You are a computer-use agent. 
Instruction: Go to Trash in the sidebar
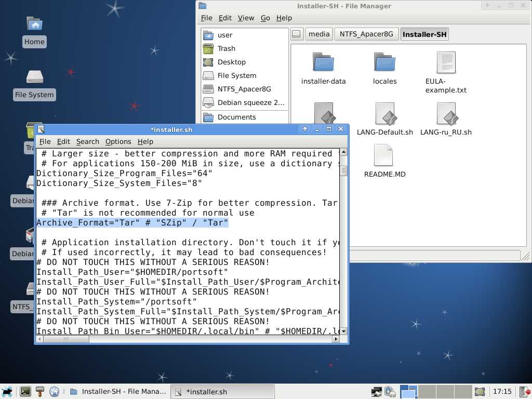click(226, 48)
